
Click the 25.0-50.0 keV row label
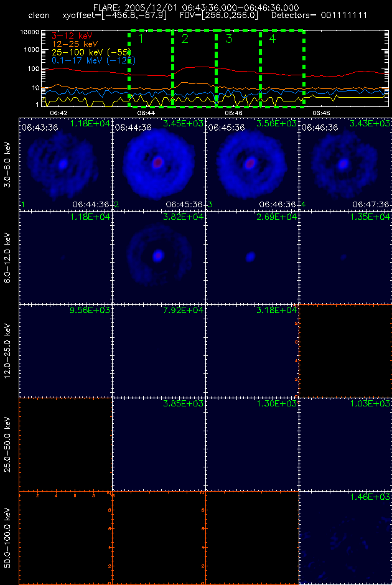8,443
